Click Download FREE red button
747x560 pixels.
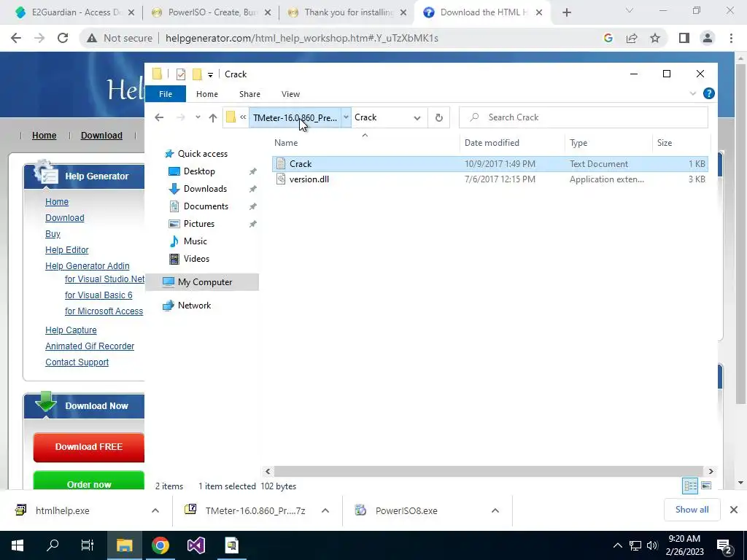point(88,447)
